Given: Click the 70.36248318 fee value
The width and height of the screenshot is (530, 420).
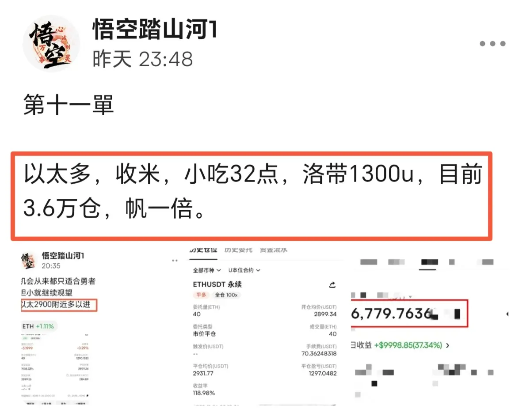Looking at the screenshot, I should tap(319, 354).
